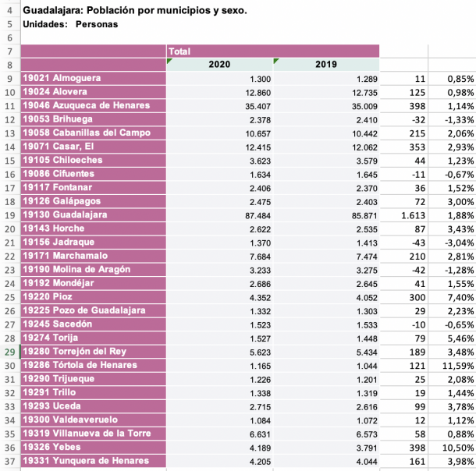Click the 2019 value 35.009 cell
Viewport: 476px width, 471px height.
pyautogui.click(x=326, y=106)
